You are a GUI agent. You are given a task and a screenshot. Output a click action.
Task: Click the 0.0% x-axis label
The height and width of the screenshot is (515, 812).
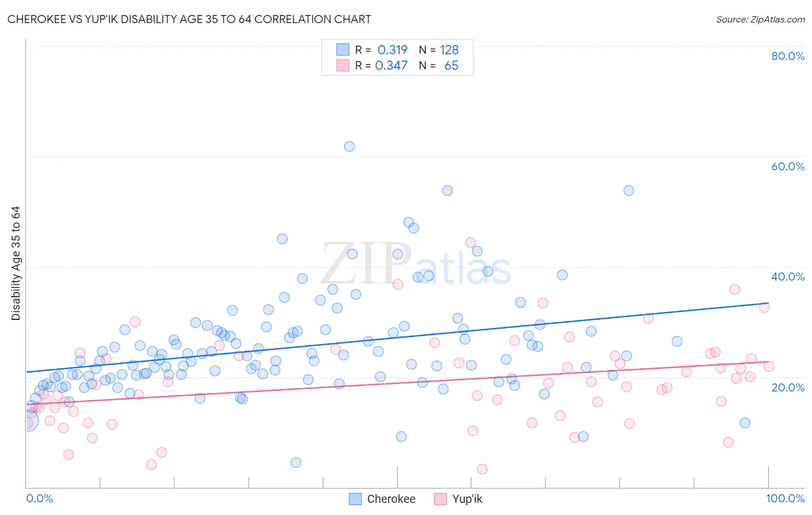39,498
